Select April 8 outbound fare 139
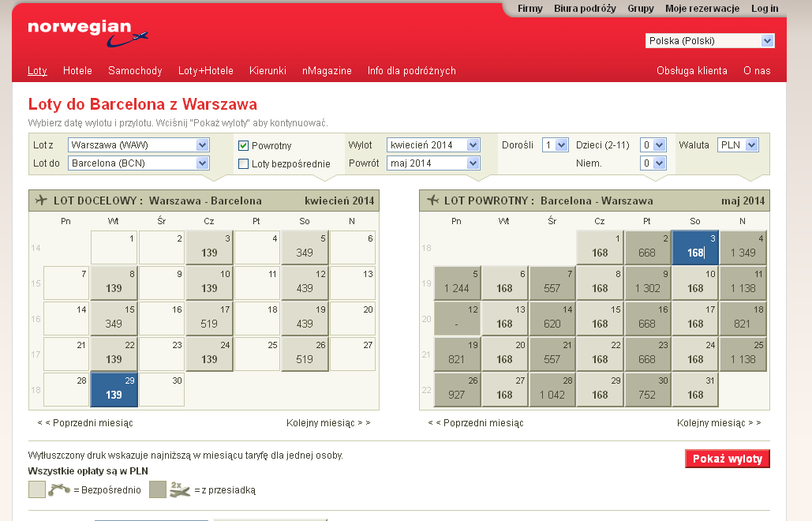 click(x=114, y=283)
